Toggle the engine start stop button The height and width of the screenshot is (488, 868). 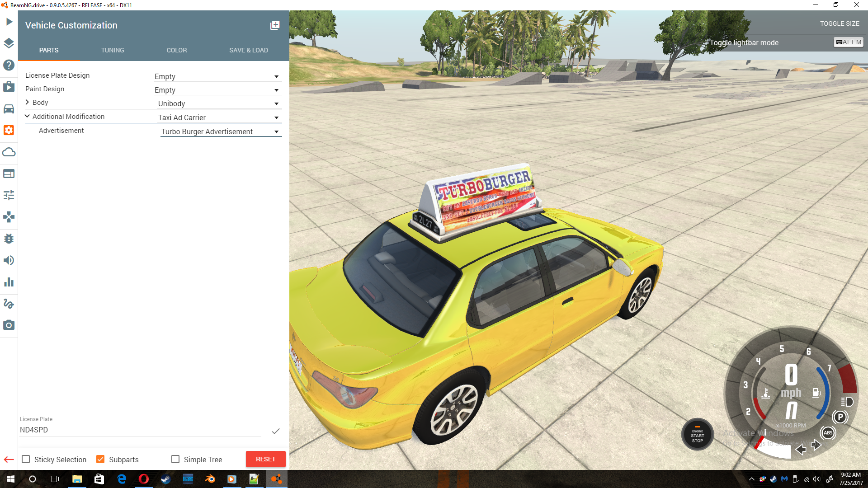click(698, 434)
